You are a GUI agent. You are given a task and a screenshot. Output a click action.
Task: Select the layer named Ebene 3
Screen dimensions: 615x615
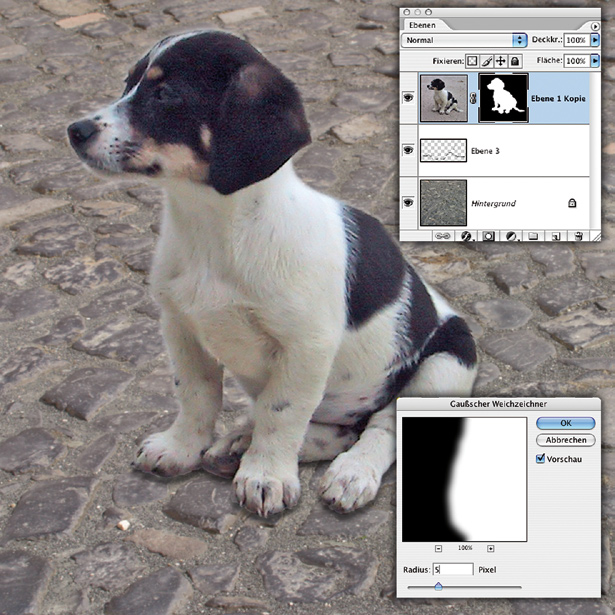[485, 151]
